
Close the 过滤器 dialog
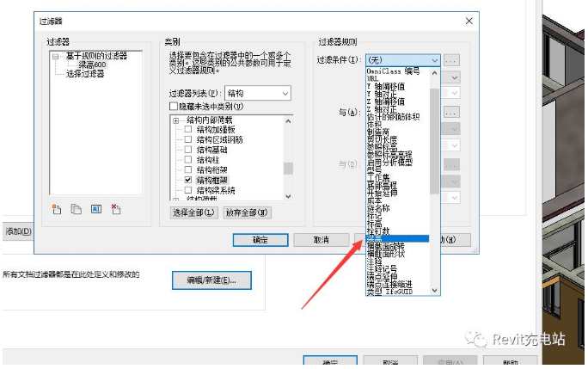[469, 21]
